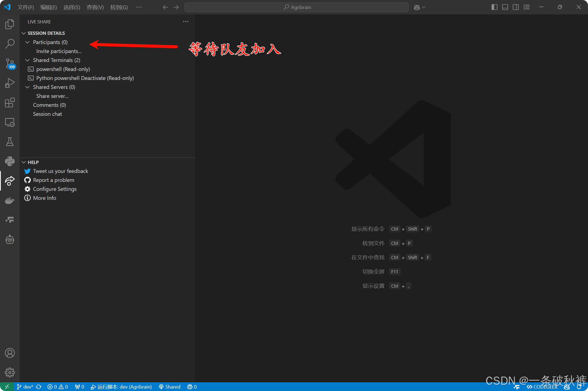Screen dimensions: 588x391
Task: Open the pixelated F icon in activity bar
Action: [10, 220]
